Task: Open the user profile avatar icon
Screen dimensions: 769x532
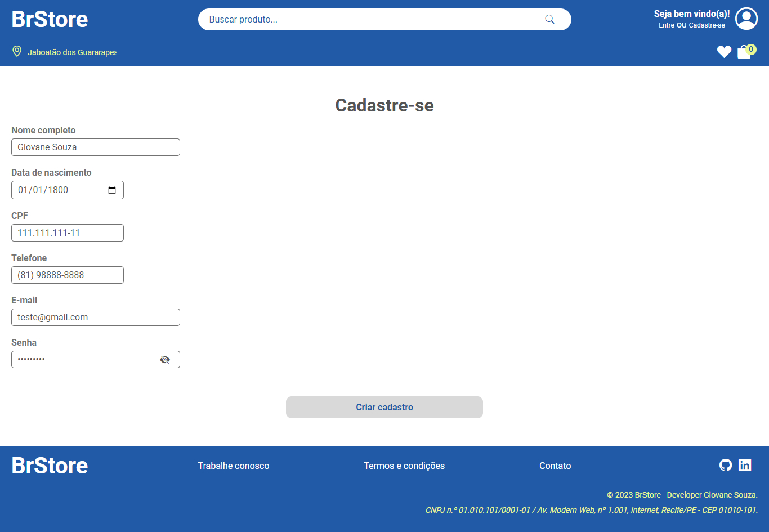Action: coord(746,19)
